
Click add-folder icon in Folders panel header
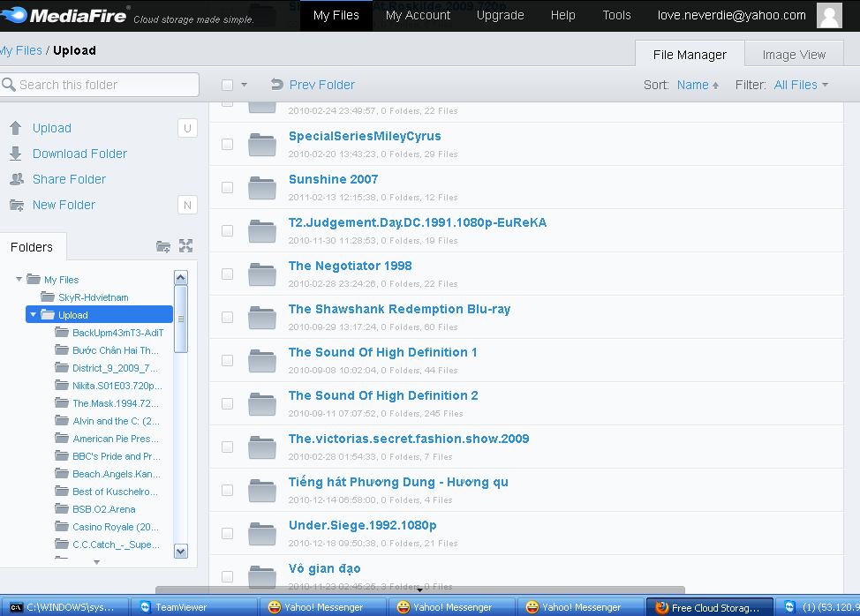coord(162,246)
